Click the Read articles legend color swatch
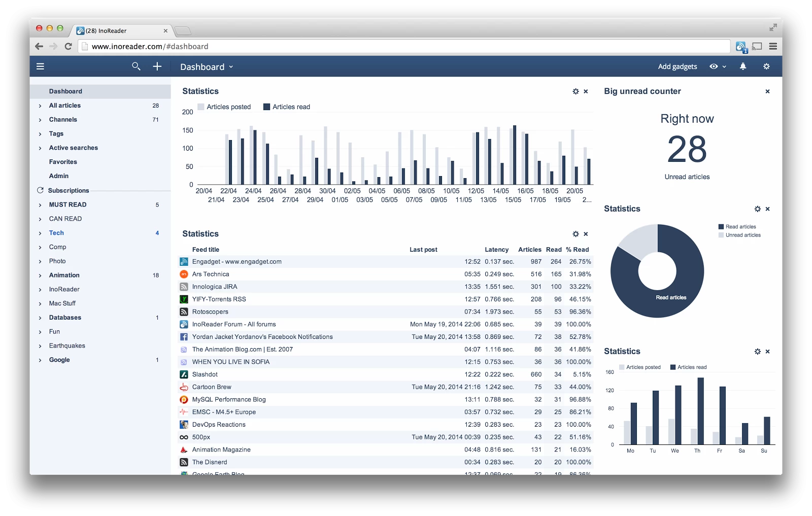This screenshot has height=516, width=812. tap(721, 227)
